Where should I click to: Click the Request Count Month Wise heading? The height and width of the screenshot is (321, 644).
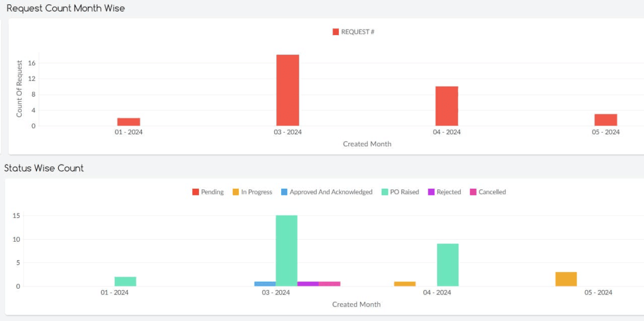65,8
